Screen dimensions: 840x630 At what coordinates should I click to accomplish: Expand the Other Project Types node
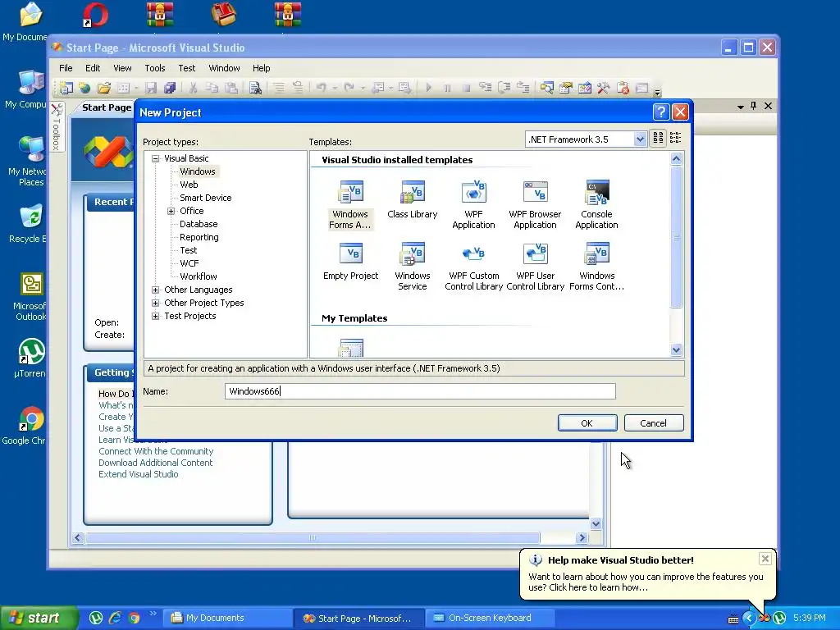click(x=155, y=303)
